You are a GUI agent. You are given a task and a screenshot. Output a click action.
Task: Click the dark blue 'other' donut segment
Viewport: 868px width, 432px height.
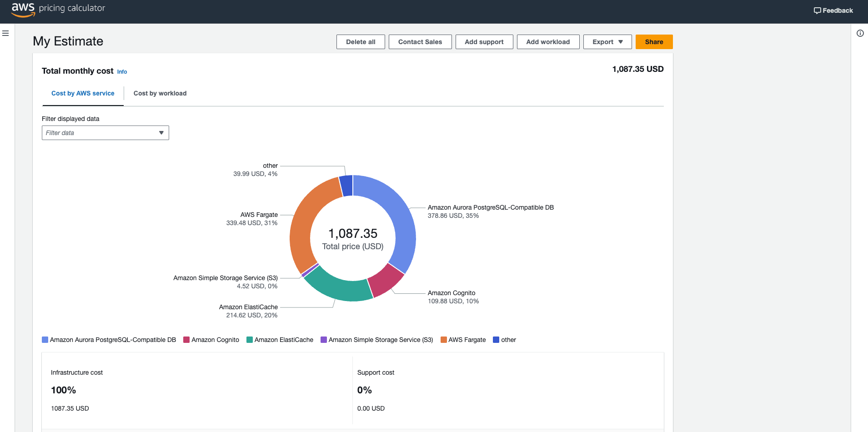pos(346,186)
